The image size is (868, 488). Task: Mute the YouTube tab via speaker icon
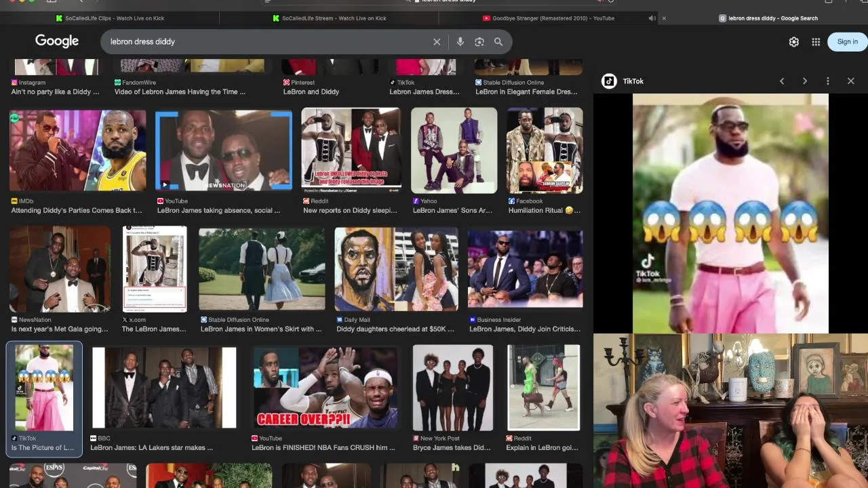point(652,18)
